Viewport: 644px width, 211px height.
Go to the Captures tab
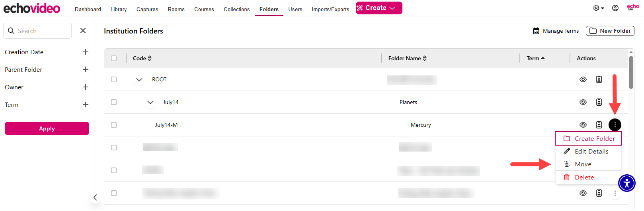coord(147,9)
